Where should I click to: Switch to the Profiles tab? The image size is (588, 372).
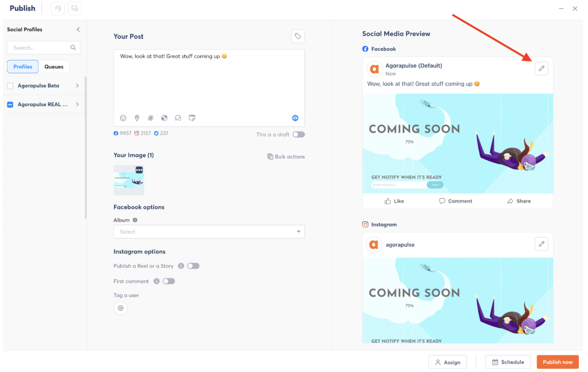coord(23,67)
